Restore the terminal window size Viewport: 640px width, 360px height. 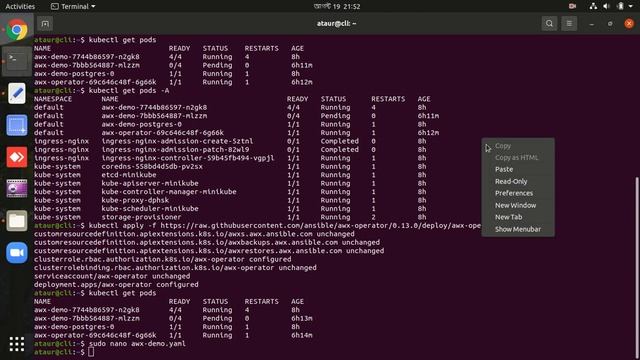(x=610, y=24)
